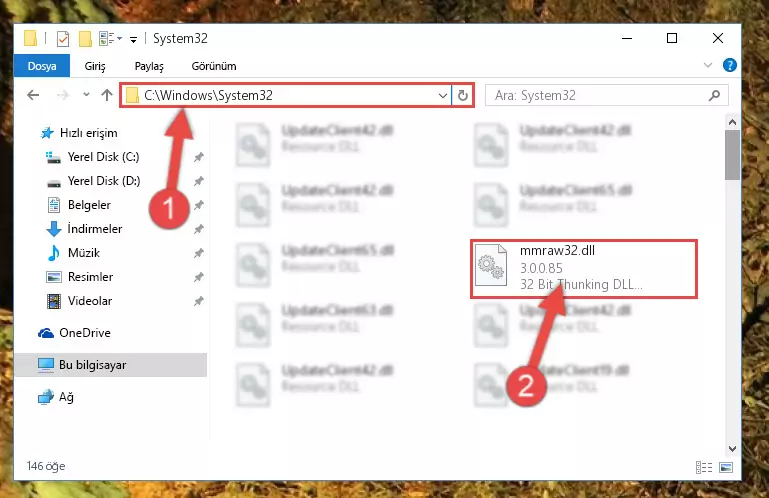Screen dimensions: 769x498
Task: Switch to details view icon
Action: coord(704,468)
